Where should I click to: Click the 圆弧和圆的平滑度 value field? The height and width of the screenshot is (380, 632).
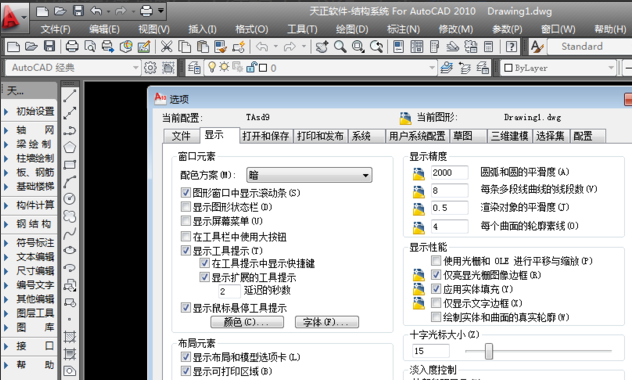tap(449, 172)
